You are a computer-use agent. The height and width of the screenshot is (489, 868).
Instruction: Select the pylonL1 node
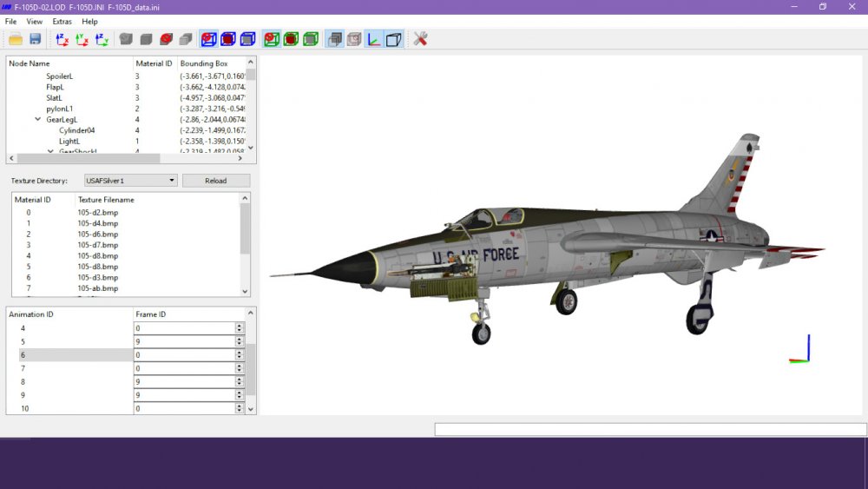(x=59, y=109)
